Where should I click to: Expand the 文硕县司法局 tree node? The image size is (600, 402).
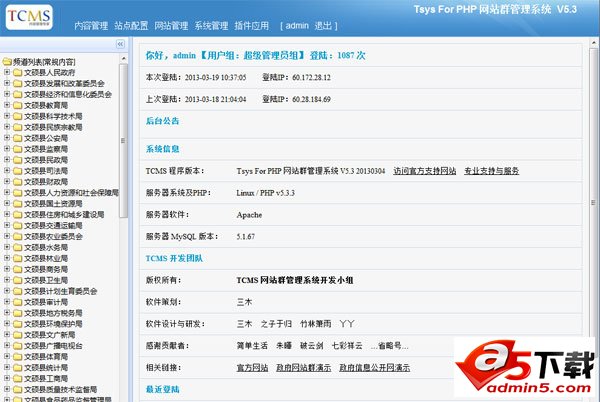pos(7,170)
